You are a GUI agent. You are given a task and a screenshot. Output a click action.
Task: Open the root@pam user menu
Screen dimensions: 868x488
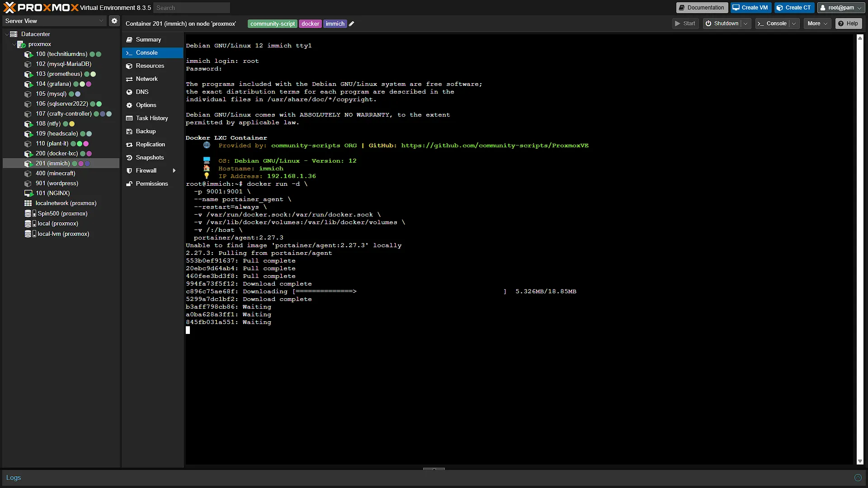pos(841,8)
